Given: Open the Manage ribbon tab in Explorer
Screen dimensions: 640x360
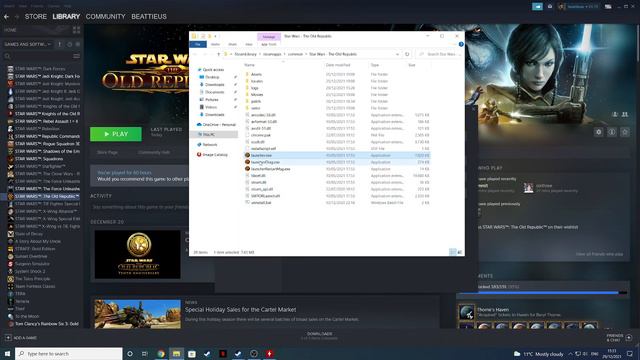Looking at the screenshot, I should point(269,37).
